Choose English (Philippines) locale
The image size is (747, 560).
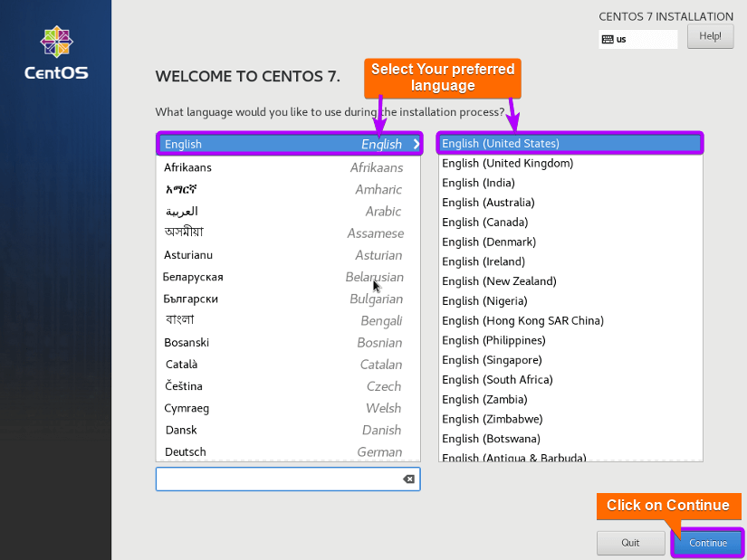point(570,340)
